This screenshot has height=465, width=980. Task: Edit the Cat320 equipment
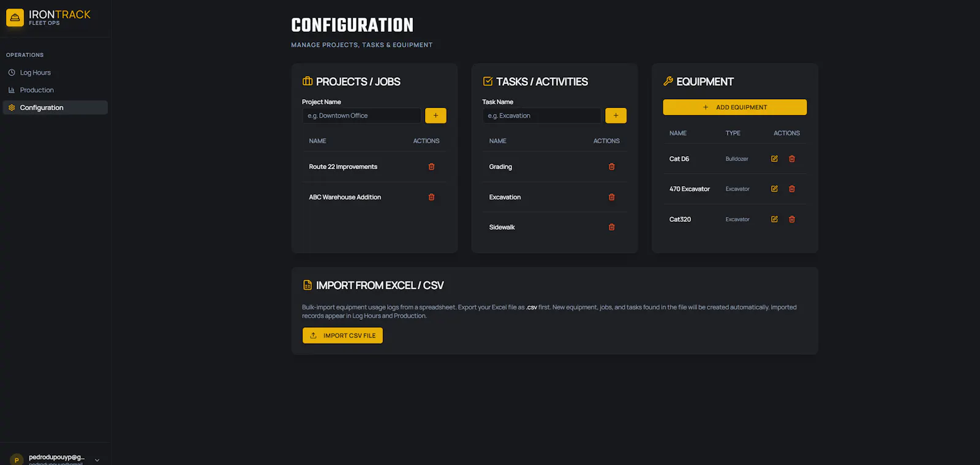click(774, 219)
